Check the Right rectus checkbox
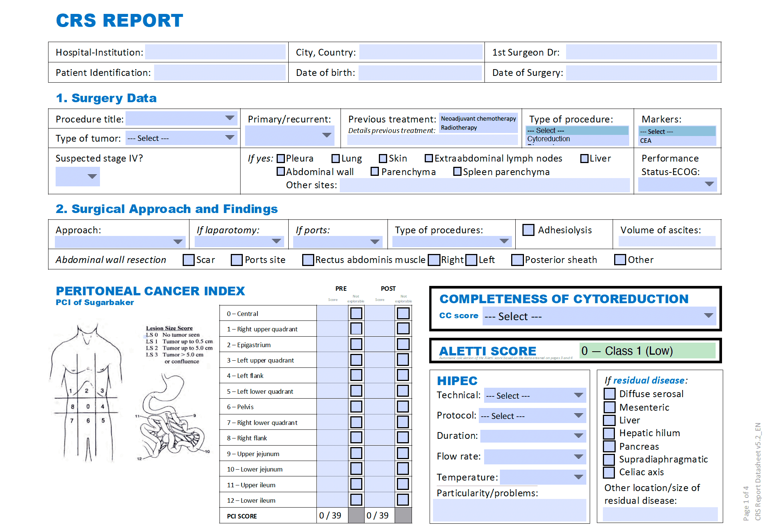Image resolution: width=769 pixels, height=532 pixels. tap(434, 260)
